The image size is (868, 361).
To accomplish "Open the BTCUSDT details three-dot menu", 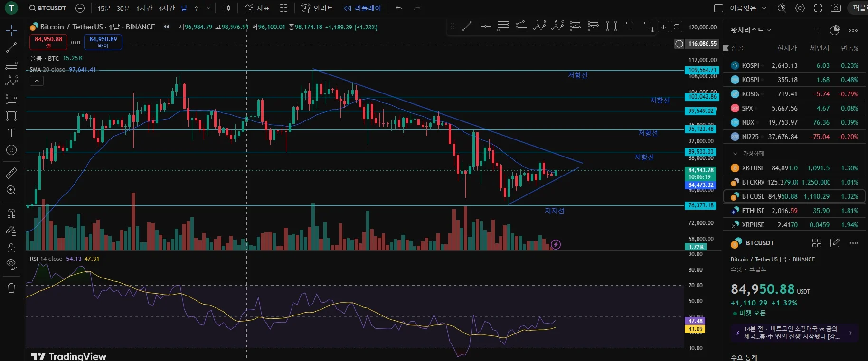I will pos(853,243).
